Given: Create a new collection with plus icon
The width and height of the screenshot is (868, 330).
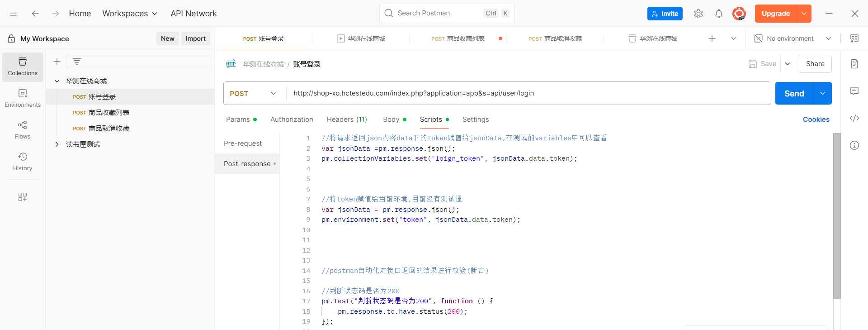Looking at the screenshot, I should [57, 62].
